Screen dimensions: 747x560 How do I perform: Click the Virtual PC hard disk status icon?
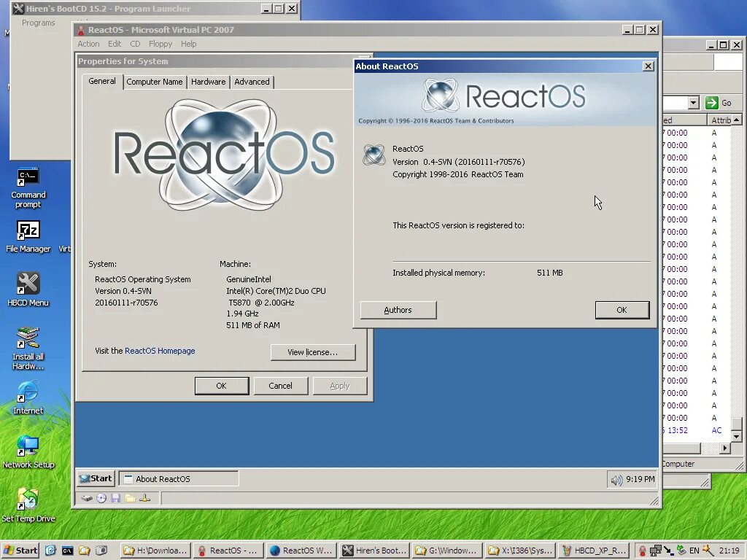(86, 499)
